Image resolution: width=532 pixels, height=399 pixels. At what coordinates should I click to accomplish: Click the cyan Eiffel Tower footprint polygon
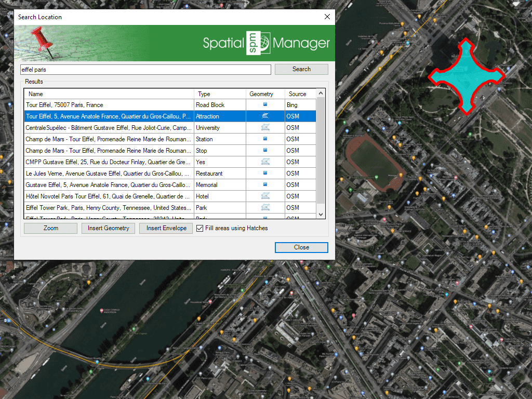pyautogui.click(x=465, y=76)
